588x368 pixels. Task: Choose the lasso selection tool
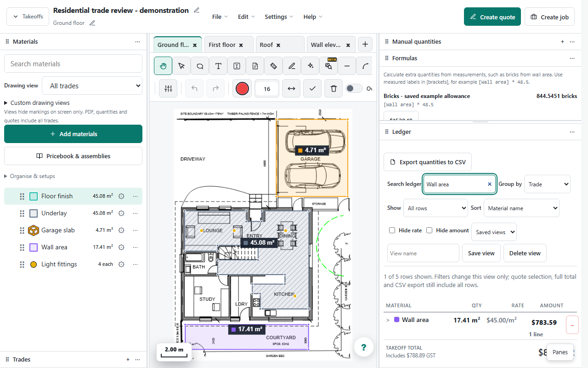[x=200, y=66]
